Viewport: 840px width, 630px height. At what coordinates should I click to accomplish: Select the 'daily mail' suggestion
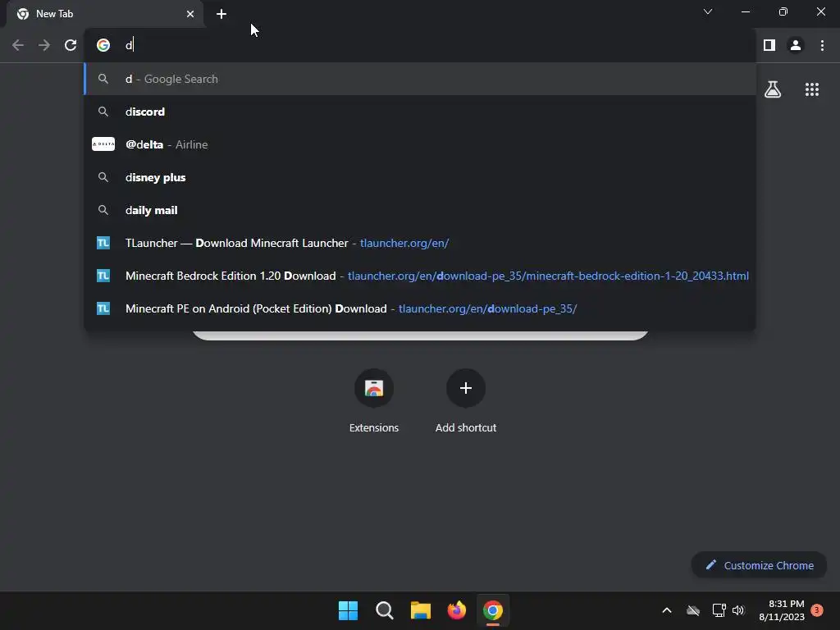[x=420, y=210]
